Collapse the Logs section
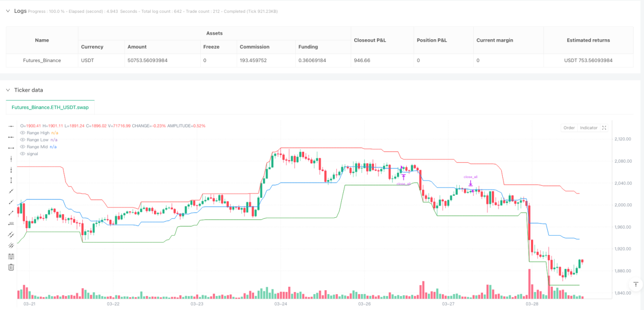This screenshot has width=644, height=310. tap(8, 11)
